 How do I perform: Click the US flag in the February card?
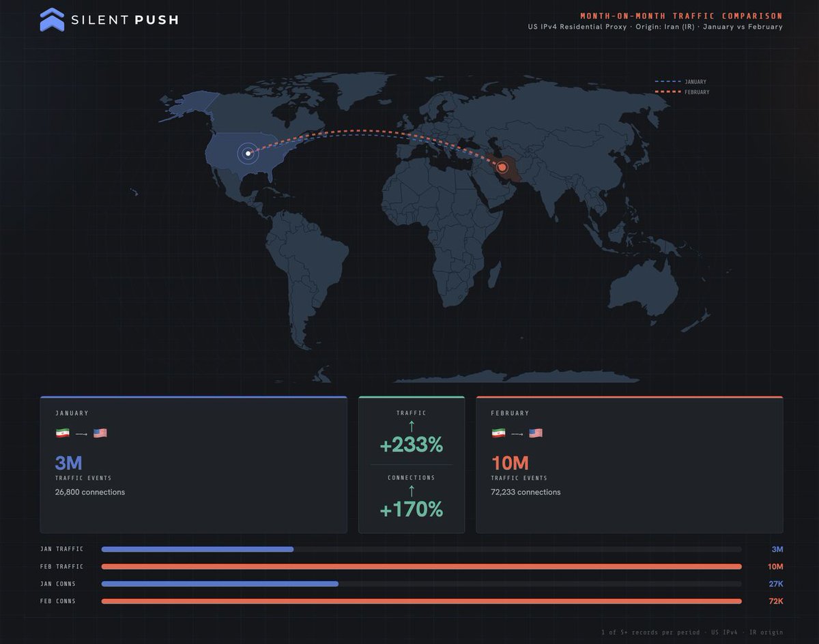coord(536,433)
